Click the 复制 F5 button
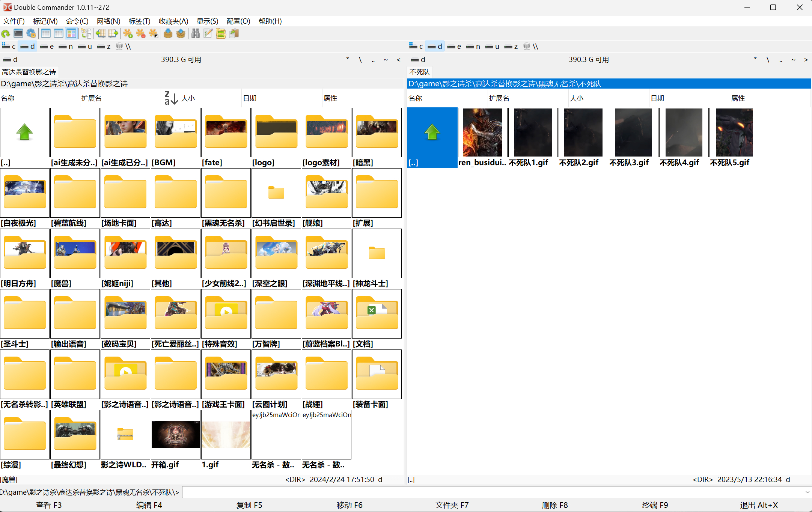The height and width of the screenshot is (512, 812). pyautogui.click(x=249, y=505)
